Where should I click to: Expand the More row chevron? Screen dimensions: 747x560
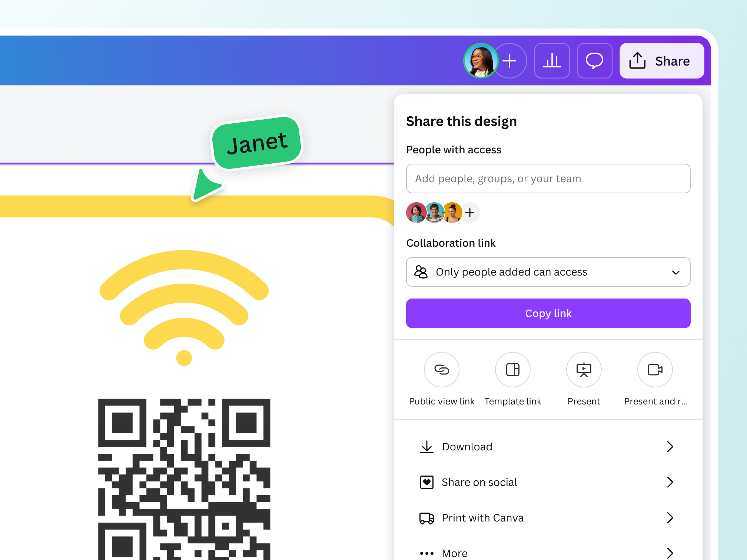pos(670,553)
